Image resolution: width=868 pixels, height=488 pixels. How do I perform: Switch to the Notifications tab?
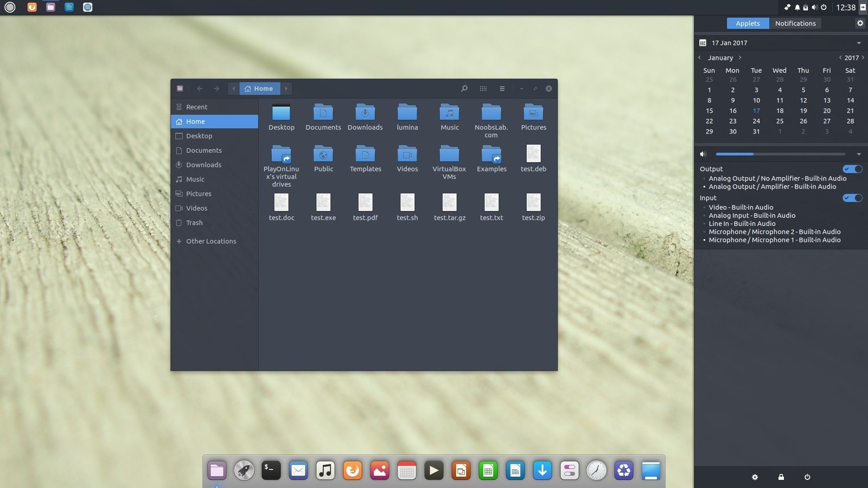[795, 23]
